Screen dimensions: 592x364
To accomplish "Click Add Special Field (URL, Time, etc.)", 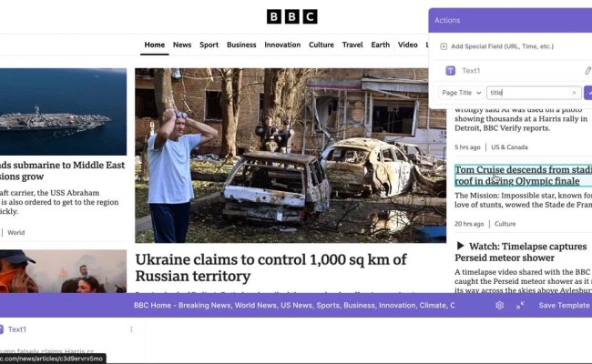I will pyautogui.click(x=502, y=46).
